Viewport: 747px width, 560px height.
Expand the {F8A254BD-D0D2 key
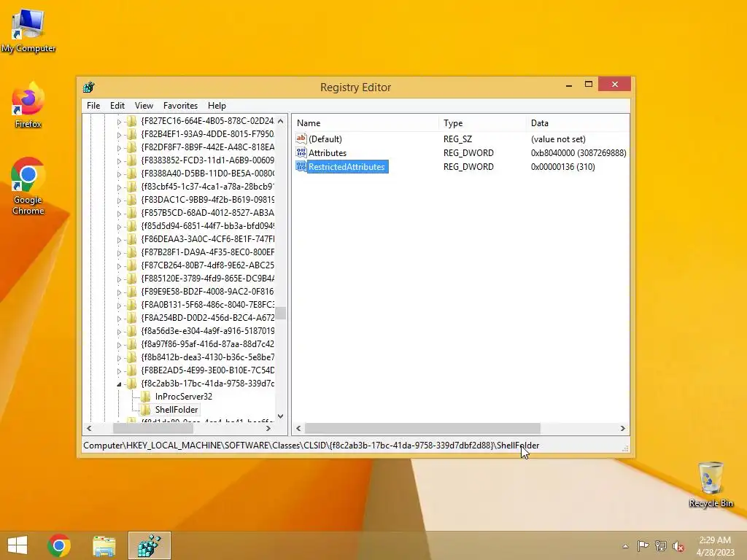click(x=119, y=318)
